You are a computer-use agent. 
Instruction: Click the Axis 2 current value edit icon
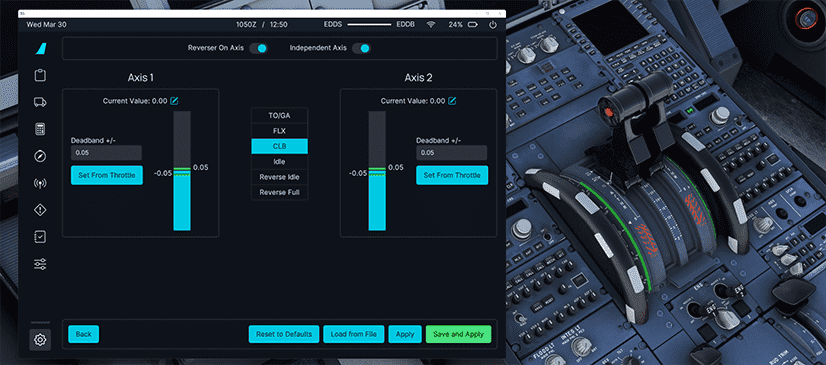[452, 101]
